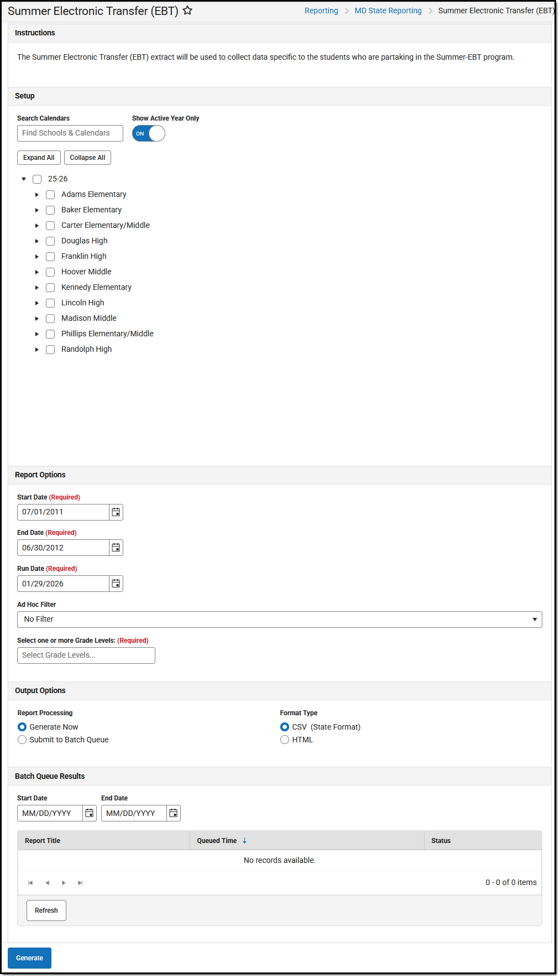Jump to first page in Batch Queue Results

pos(30,882)
